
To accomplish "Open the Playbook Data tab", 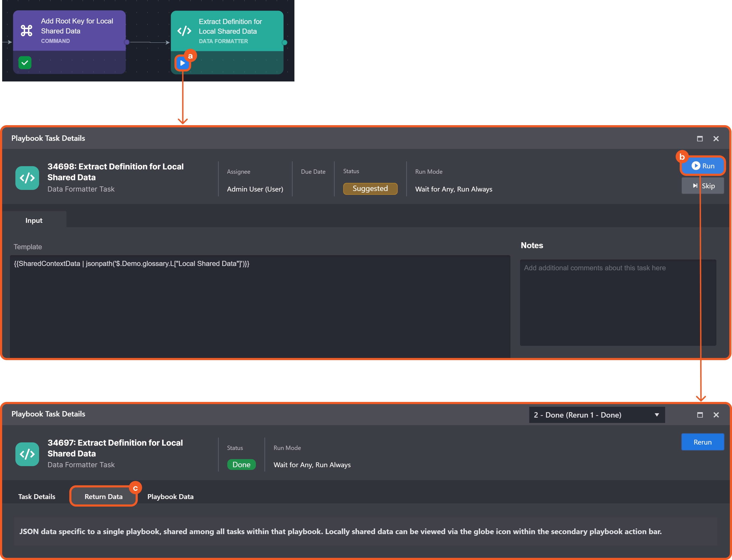I will [x=170, y=496].
